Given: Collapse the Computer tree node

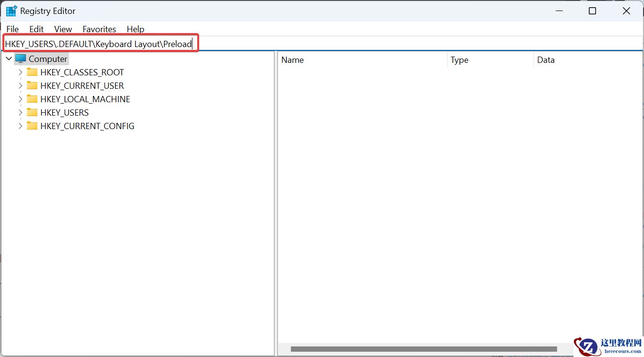Looking at the screenshot, I should 9,59.
